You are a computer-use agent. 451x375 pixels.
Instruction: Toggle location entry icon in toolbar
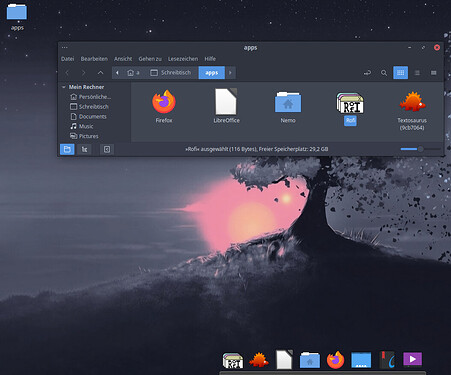(367, 73)
